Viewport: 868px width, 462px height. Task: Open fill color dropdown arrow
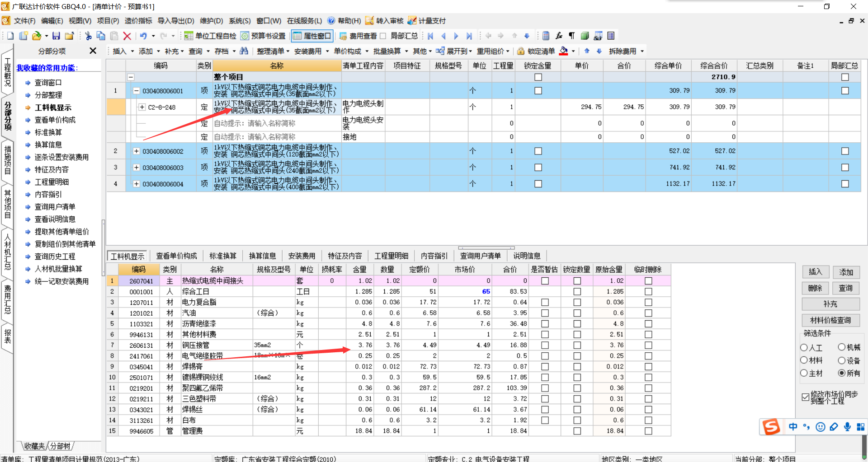pyautogui.click(x=573, y=51)
